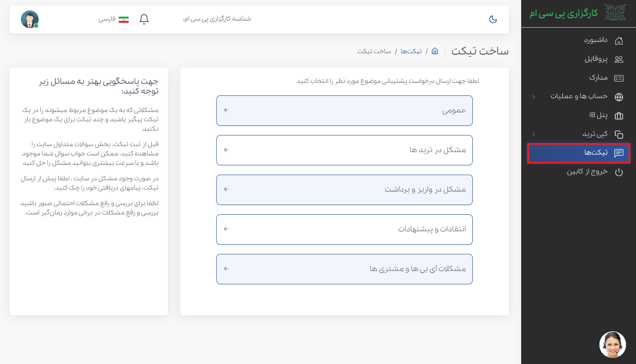
Task: Click the مدارک documents icon
Action: pos(619,78)
